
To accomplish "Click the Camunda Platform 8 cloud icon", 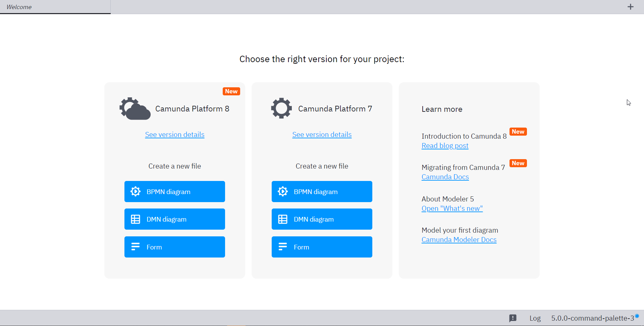I will [x=135, y=108].
